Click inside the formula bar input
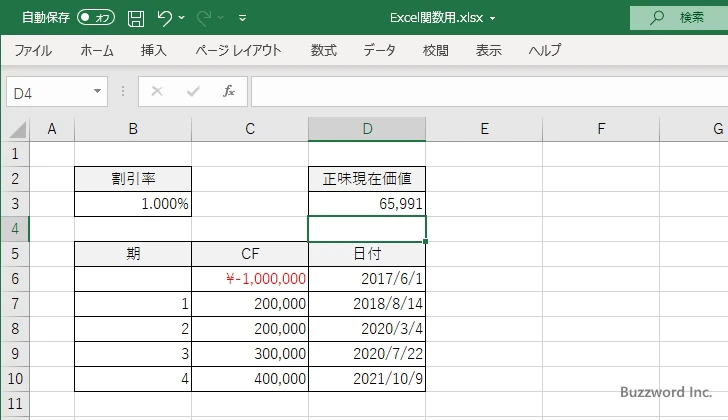This screenshot has height=420, width=728. point(489,92)
